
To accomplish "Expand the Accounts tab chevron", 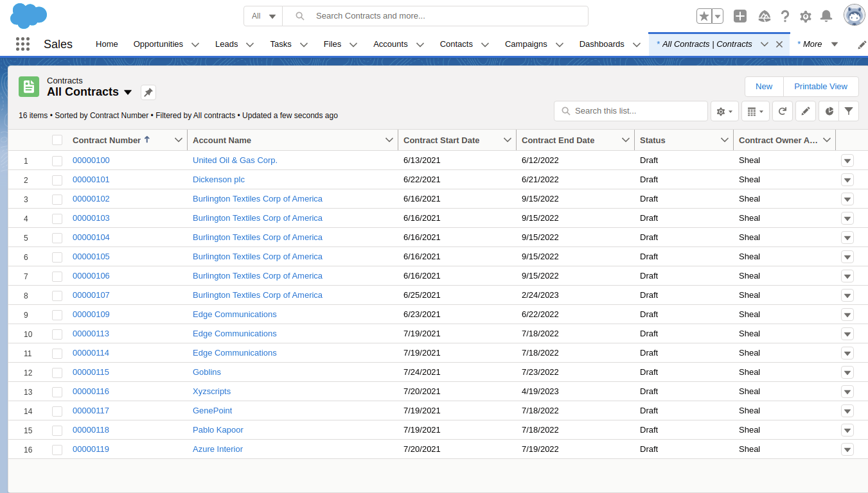I will coord(420,44).
